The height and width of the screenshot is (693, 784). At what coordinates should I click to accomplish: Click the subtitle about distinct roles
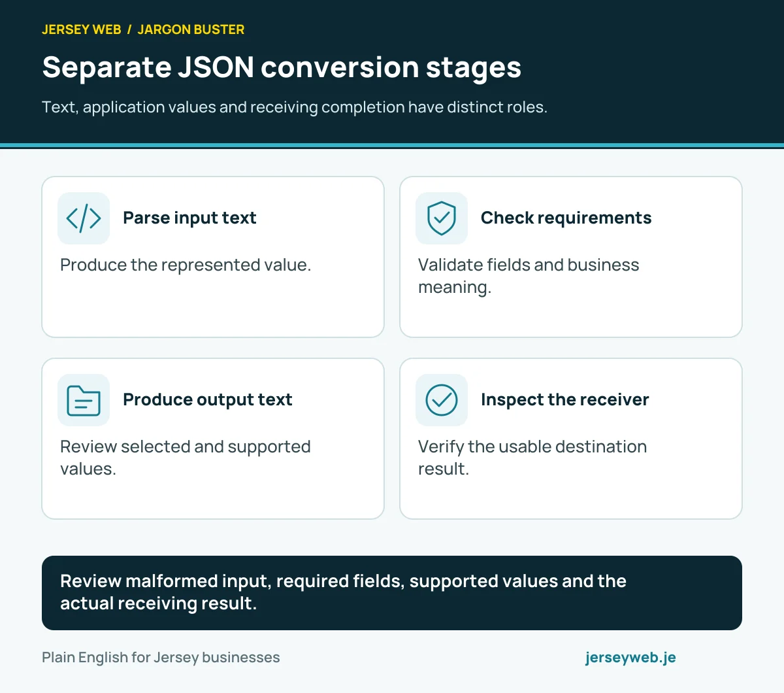pos(295,107)
